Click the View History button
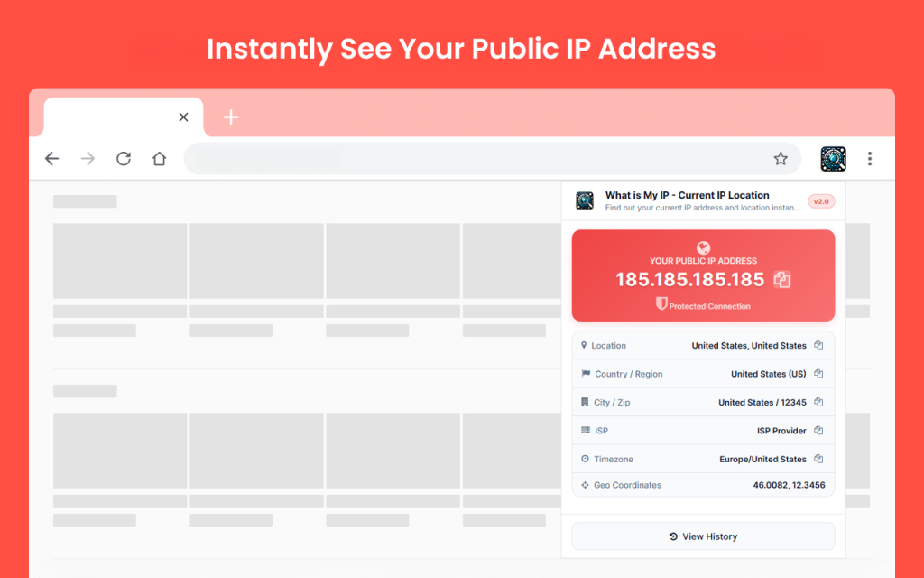This screenshot has height=578, width=924. click(x=703, y=536)
